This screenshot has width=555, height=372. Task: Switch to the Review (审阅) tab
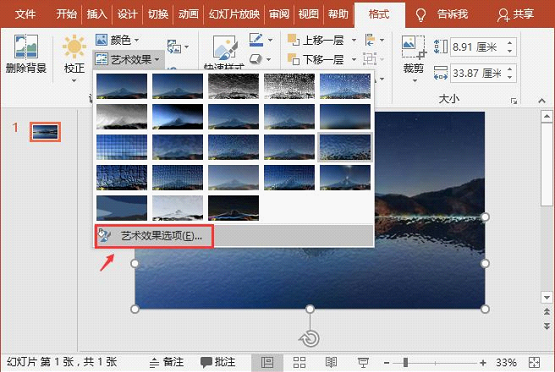pyautogui.click(x=279, y=14)
